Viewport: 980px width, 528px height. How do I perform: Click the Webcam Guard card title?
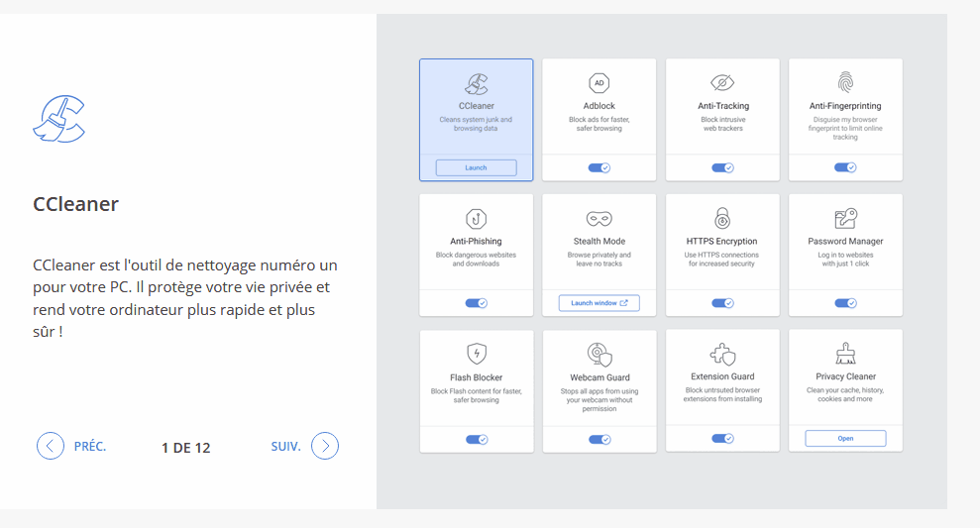(x=600, y=377)
